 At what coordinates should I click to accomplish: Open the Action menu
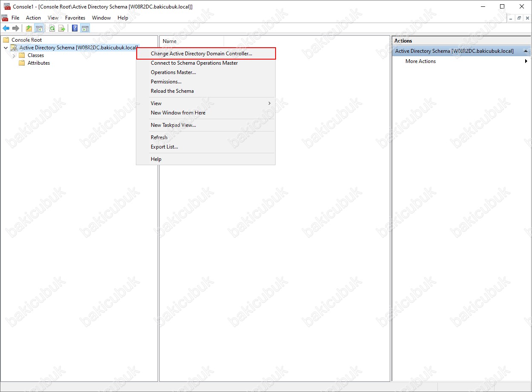[34, 18]
